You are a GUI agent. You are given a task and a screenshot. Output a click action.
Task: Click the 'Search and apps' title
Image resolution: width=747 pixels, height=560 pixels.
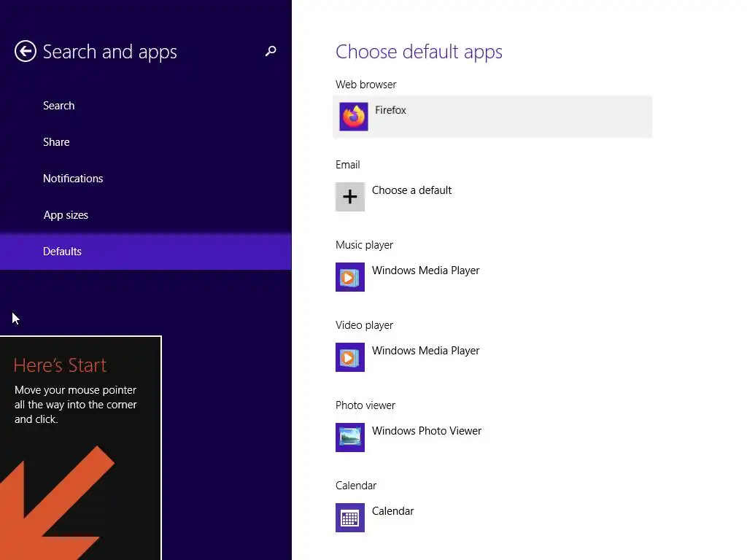pyautogui.click(x=109, y=52)
